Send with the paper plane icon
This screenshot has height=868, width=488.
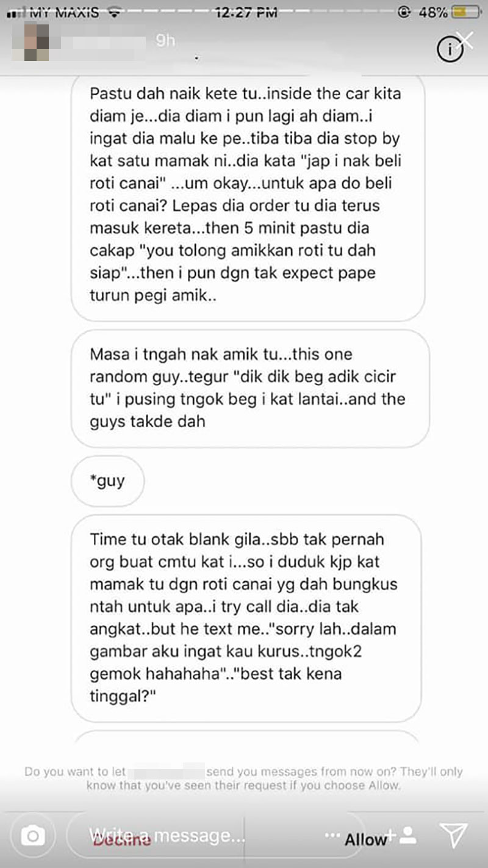point(453,836)
